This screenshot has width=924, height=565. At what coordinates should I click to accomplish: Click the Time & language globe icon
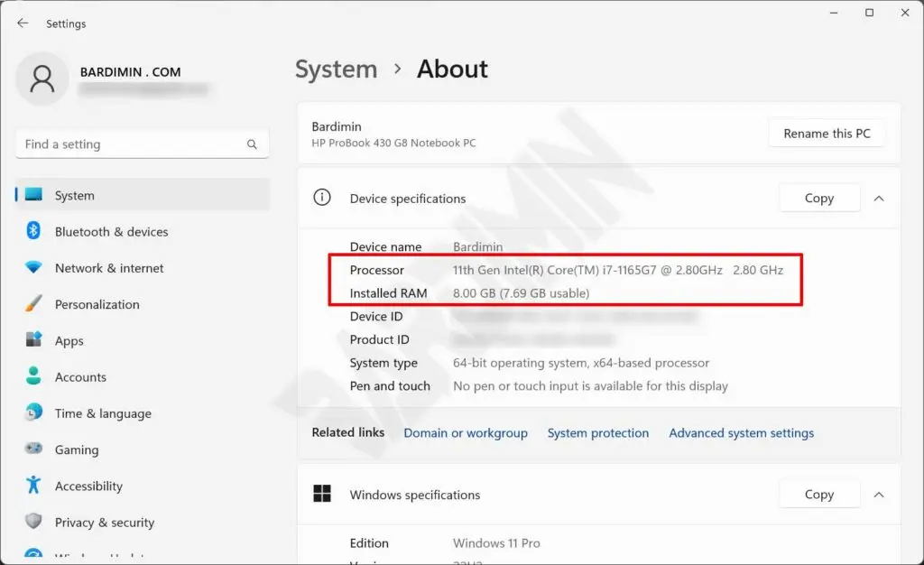33,412
